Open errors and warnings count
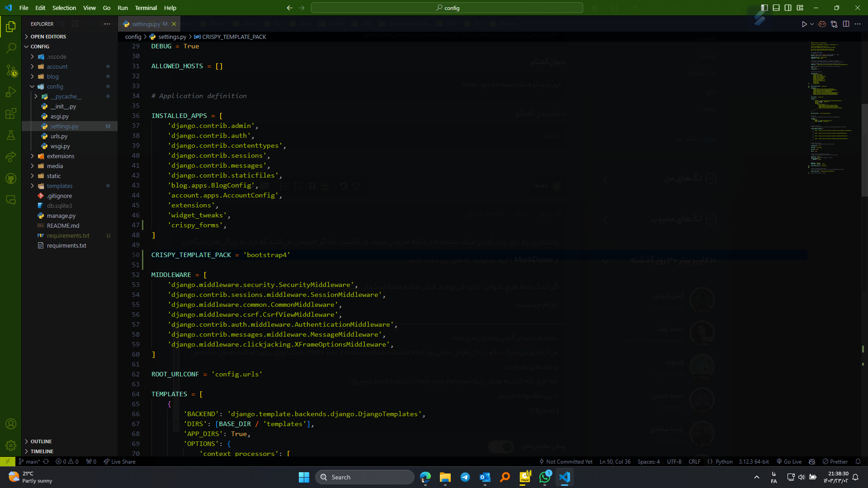 (67, 461)
